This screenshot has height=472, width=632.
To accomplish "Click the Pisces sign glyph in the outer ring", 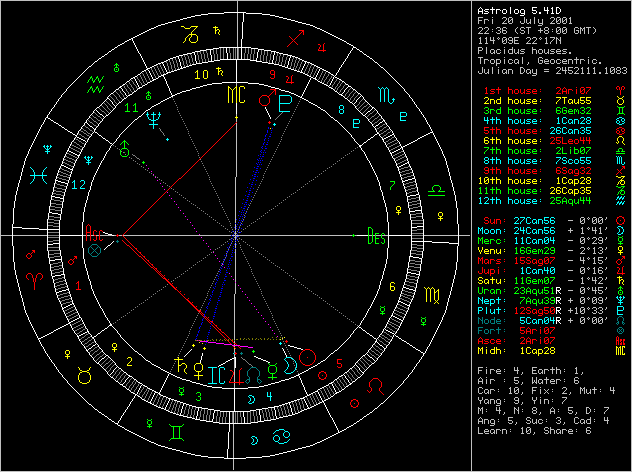I will click(39, 176).
